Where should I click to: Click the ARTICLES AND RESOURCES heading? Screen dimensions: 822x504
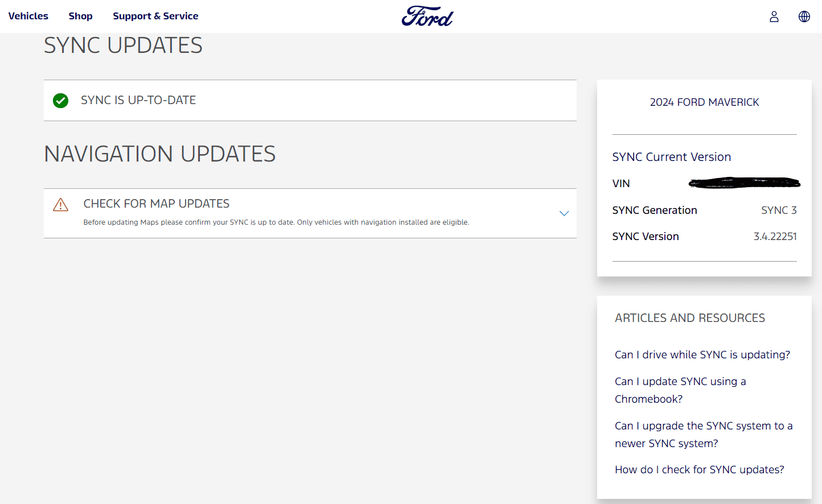click(690, 318)
